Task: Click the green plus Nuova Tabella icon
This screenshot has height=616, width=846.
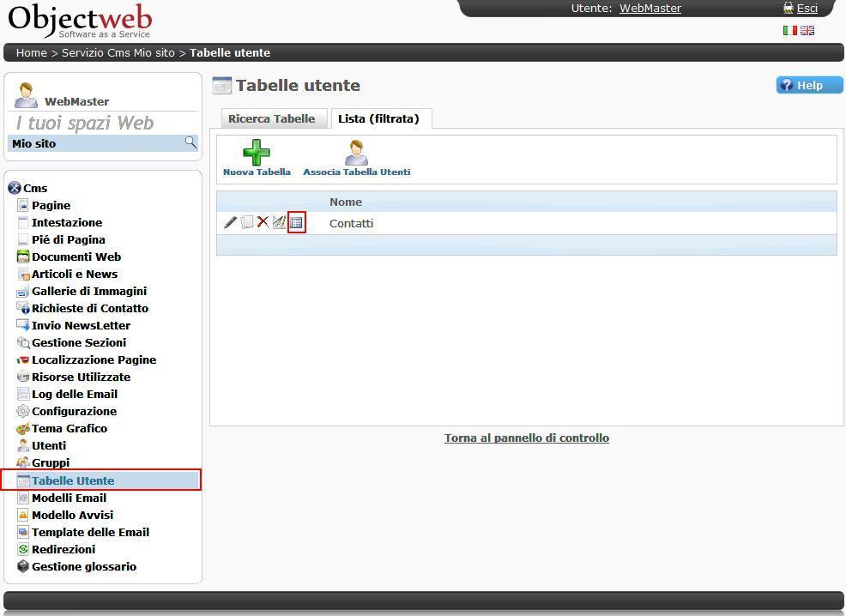Action: 256,154
